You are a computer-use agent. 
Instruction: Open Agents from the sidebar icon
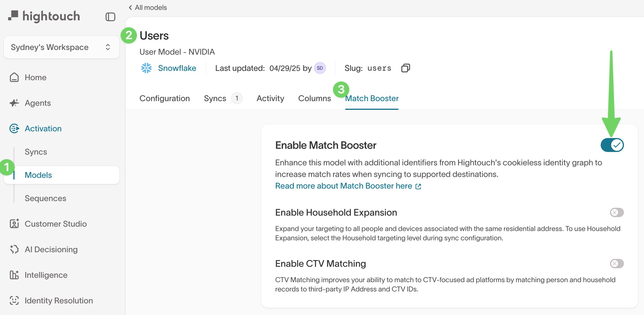14,103
